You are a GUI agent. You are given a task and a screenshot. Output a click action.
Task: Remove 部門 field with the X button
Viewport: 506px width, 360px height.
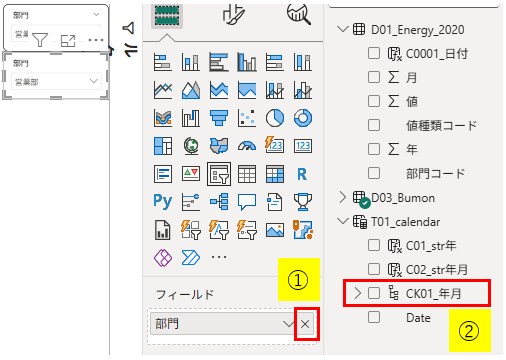[305, 324]
